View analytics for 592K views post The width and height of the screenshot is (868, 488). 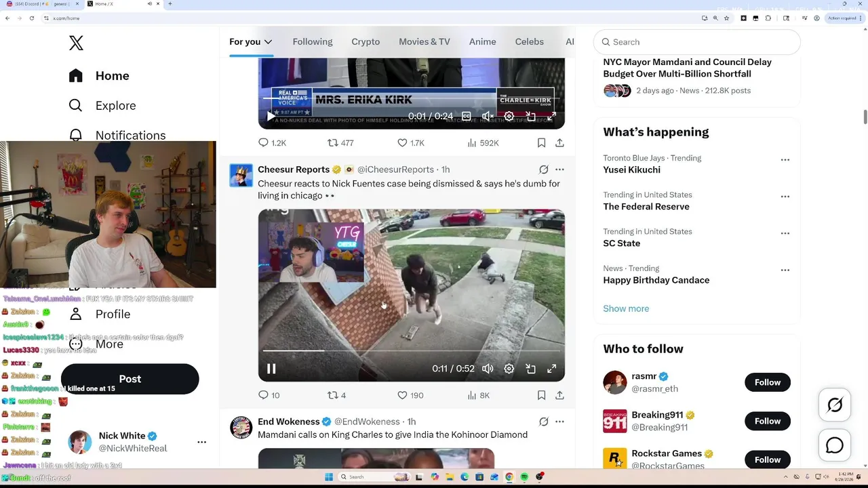point(483,143)
